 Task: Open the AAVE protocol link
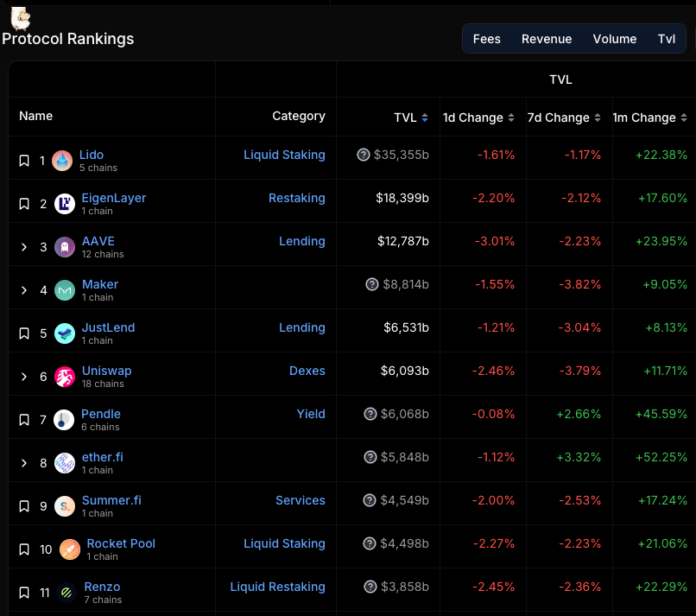coord(98,241)
